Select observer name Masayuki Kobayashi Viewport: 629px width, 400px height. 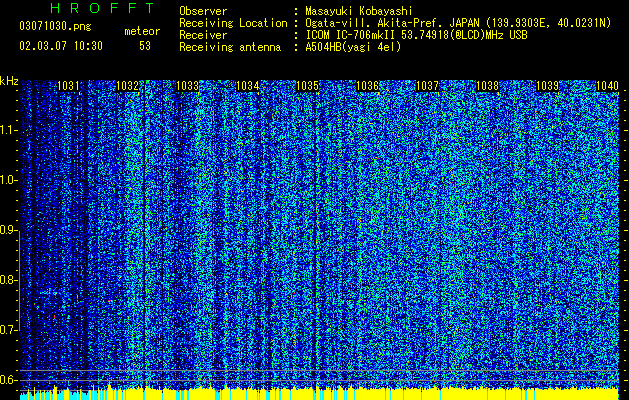click(x=359, y=12)
